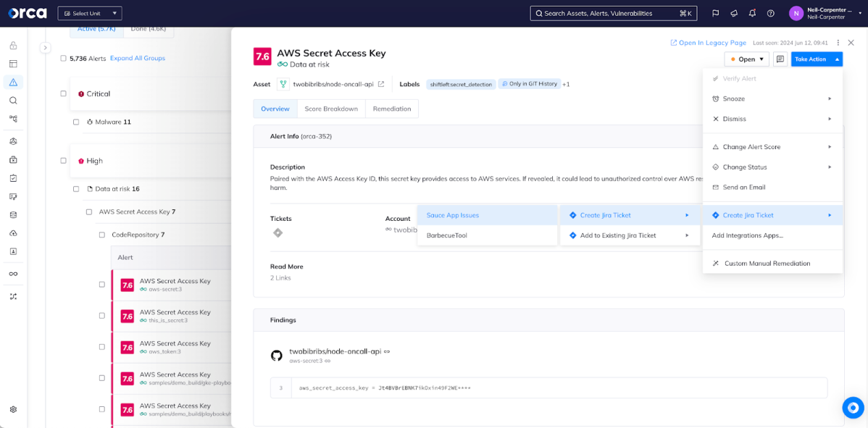The image size is (868, 428).
Task: Click the notifications bell icon
Action: coord(752,13)
